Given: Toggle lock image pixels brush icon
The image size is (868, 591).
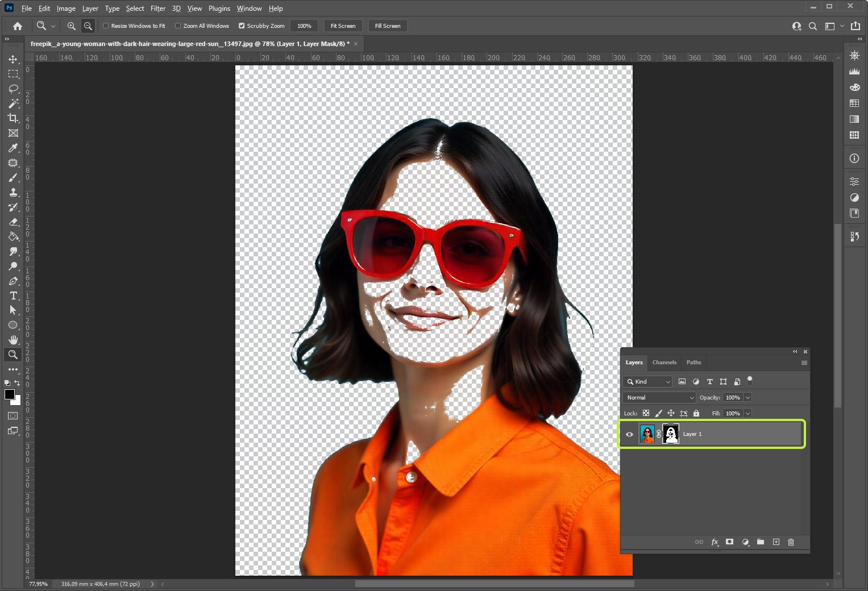Looking at the screenshot, I should [x=659, y=414].
